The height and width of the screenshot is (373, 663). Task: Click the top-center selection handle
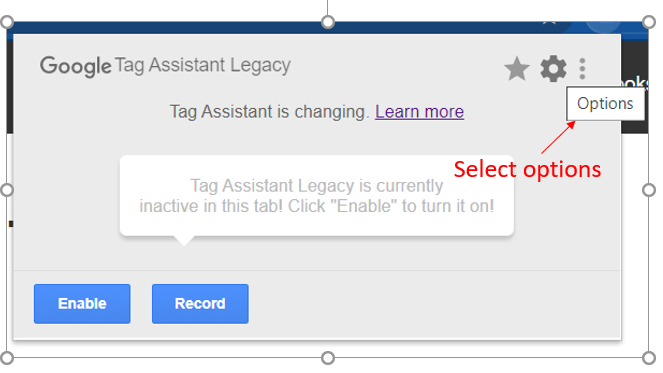click(328, 22)
